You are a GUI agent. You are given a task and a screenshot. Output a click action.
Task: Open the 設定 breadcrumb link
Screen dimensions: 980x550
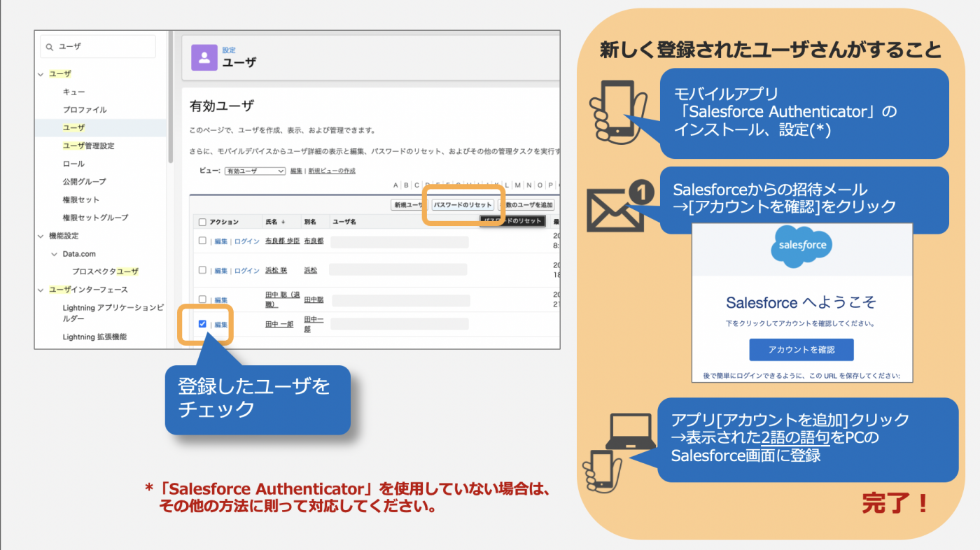coord(229,50)
